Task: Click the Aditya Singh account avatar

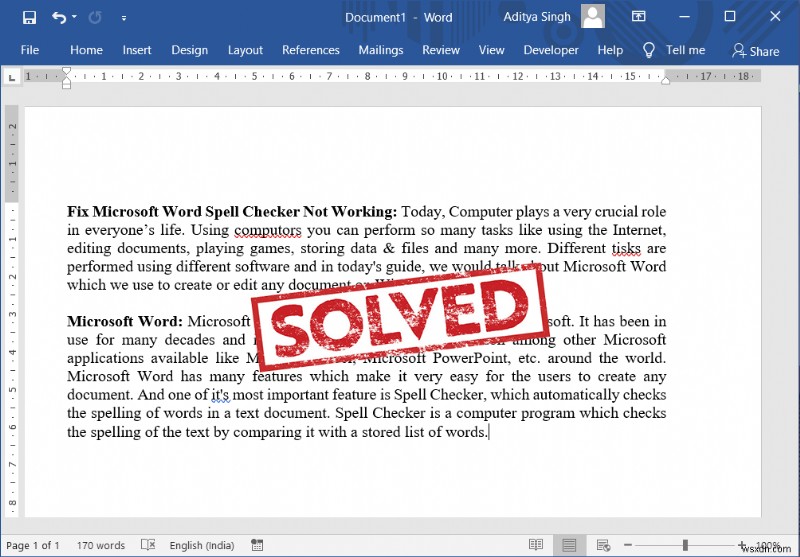Action: pos(593,17)
